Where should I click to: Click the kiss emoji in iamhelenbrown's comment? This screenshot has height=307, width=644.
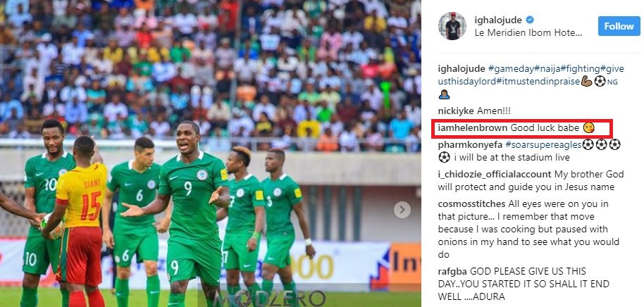pos(588,128)
